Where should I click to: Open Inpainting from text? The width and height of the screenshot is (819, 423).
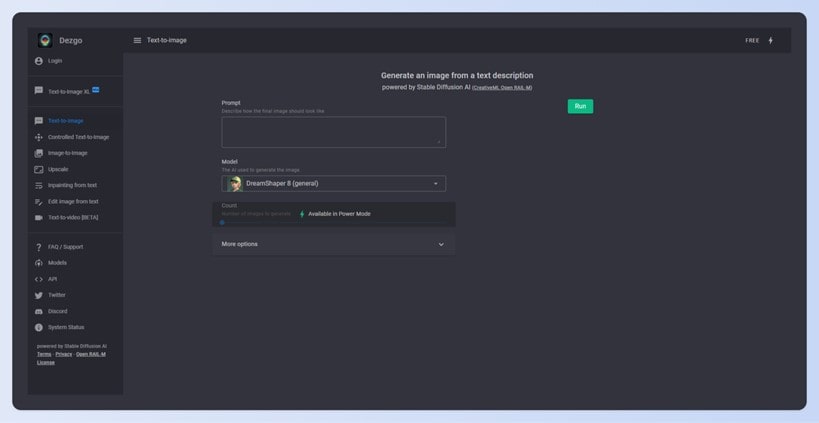pos(73,185)
